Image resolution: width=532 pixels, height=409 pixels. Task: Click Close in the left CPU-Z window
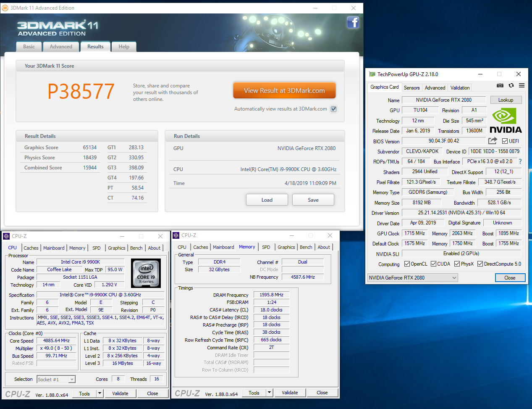152,393
